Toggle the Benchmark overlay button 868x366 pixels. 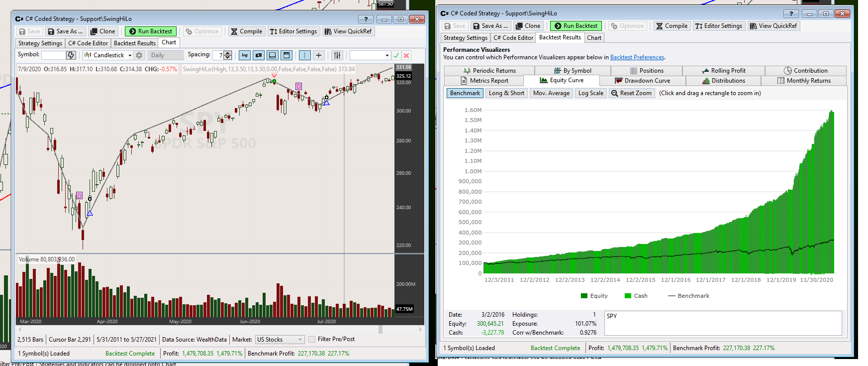tap(465, 93)
